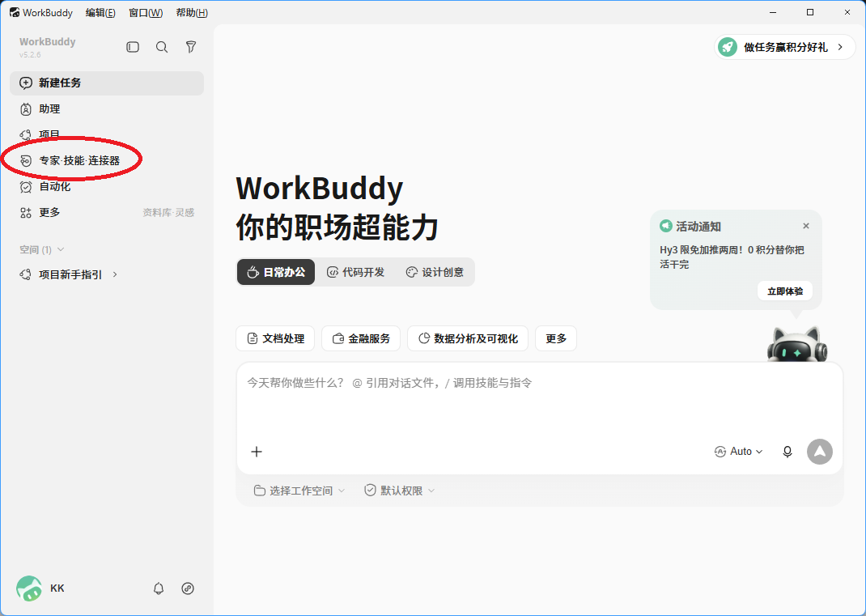The height and width of the screenshot is (616, 866).
Task: Select the 日常办公 tab
Action: [276, 272]
